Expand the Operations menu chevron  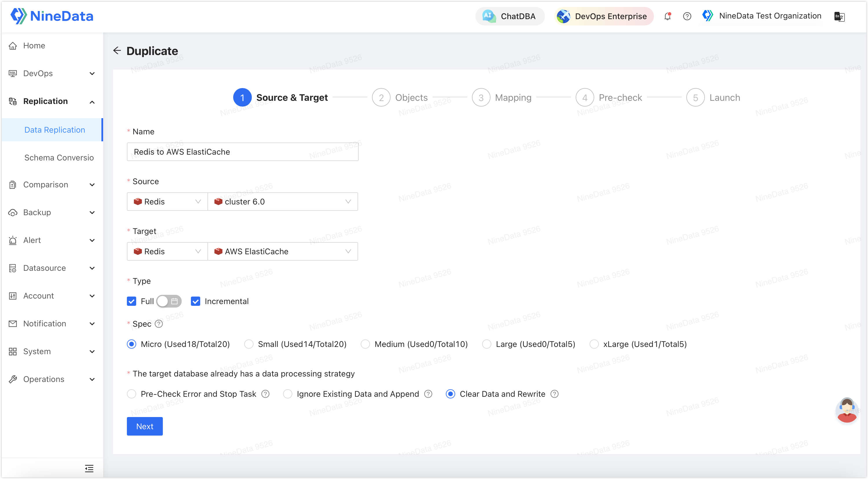click(x=92, y=379)
